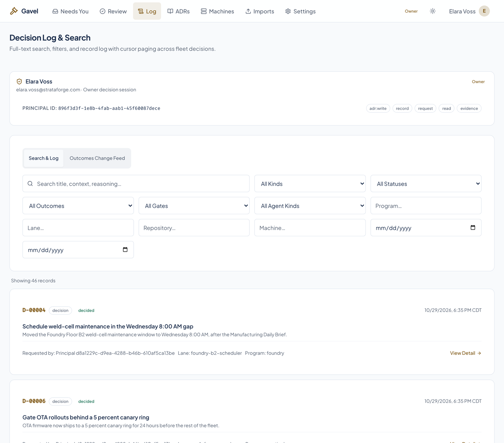This screenshot has height=443, width=504.
Task: Click the shield icon beside Elara Voss
Action: [19, 82]
